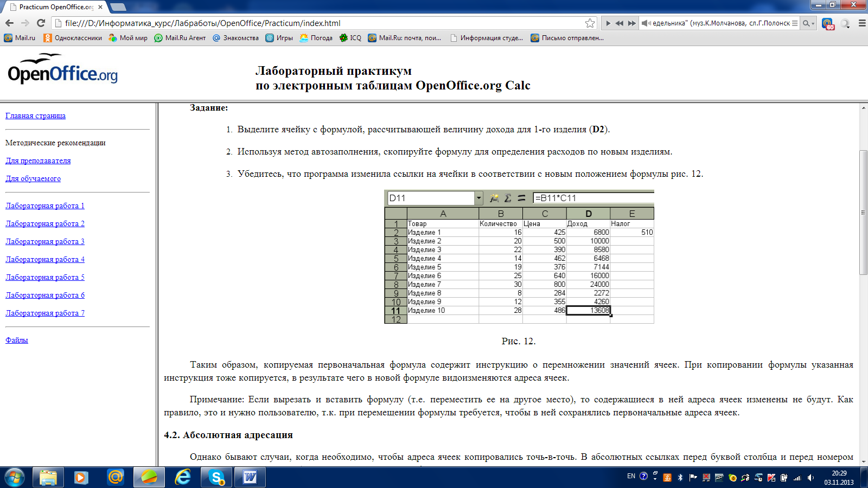Open Лабораторная работа 3

(45, 241)
